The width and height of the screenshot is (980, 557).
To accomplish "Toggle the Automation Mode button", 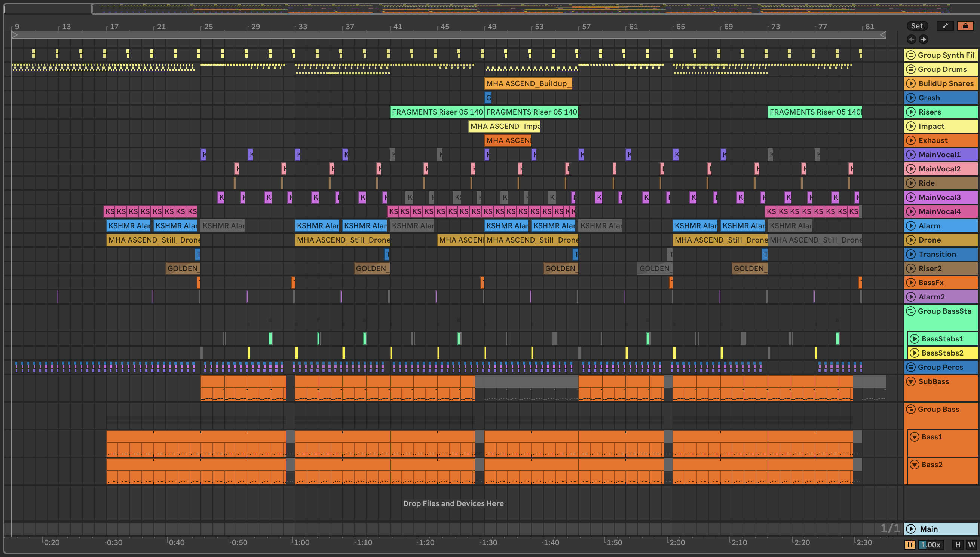I will click(945, 26).
